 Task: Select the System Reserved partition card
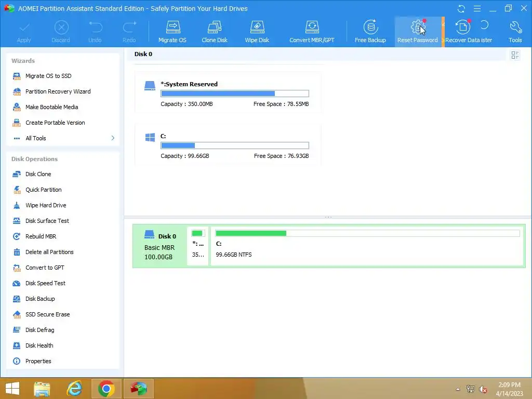coord(228,93)
